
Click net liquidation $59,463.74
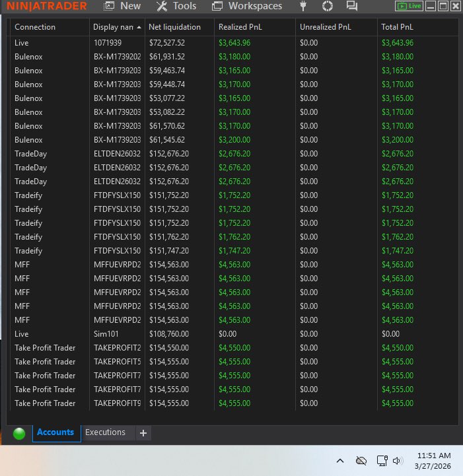166,71
